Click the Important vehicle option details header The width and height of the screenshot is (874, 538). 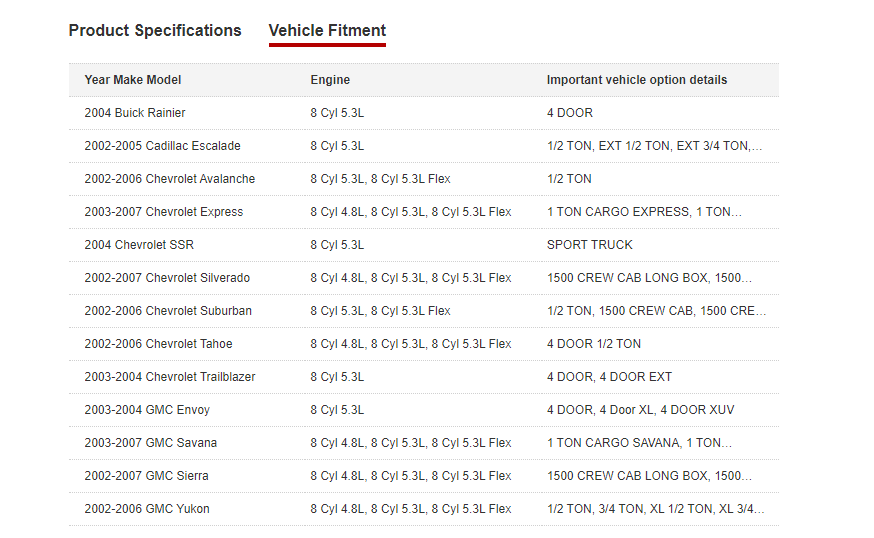coord(637,80)
